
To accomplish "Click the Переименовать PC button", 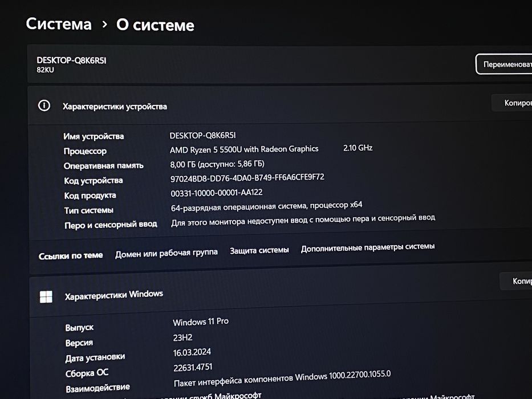I will (504, 64).
